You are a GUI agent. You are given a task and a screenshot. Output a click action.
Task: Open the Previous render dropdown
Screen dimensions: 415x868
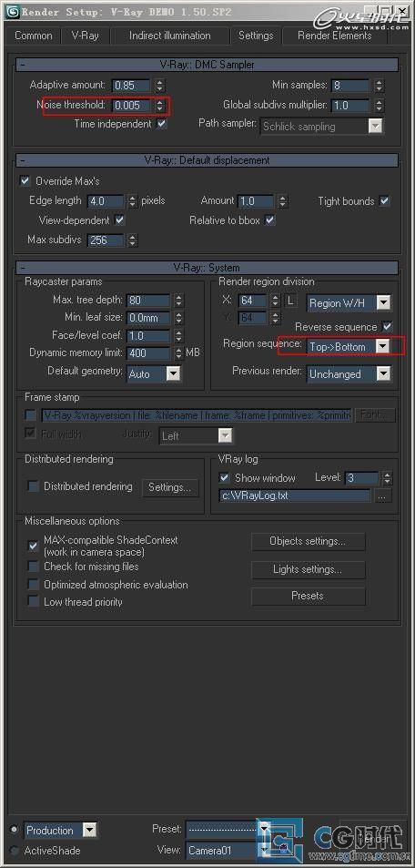click(x=349, y=373)
